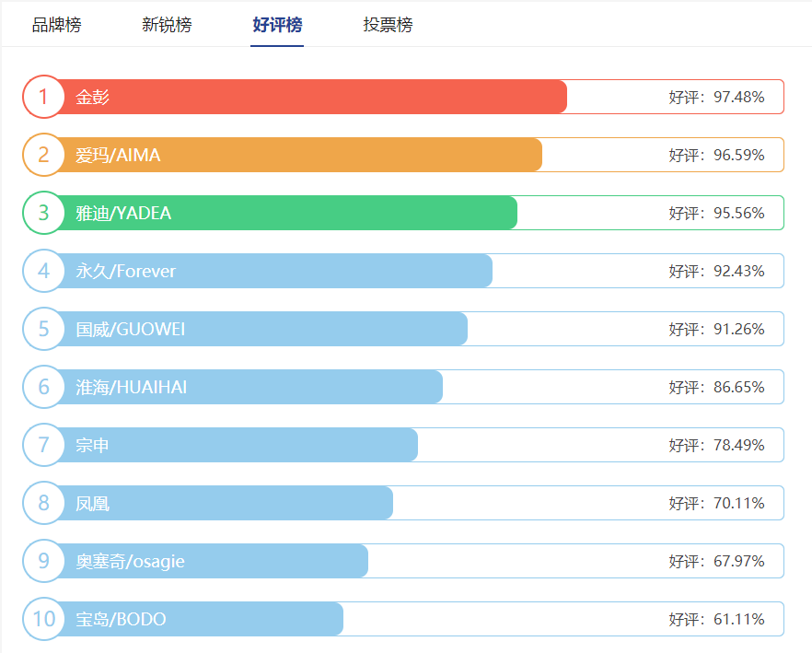Viewport: 812px width, 653px height.
Task: Click the 好评：86.65% rating text
Action: tap(716, 387)
